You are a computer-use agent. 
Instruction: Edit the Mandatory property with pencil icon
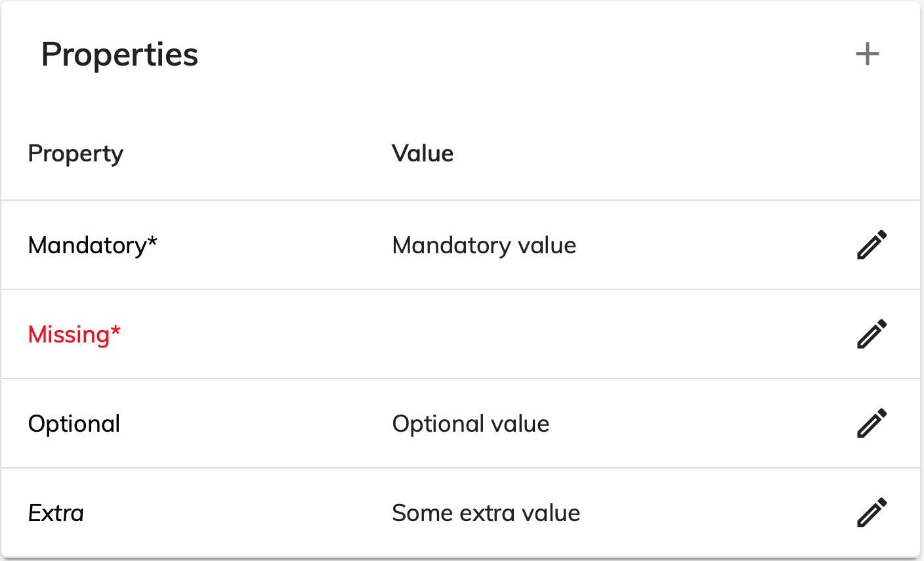tap(871, 245)
